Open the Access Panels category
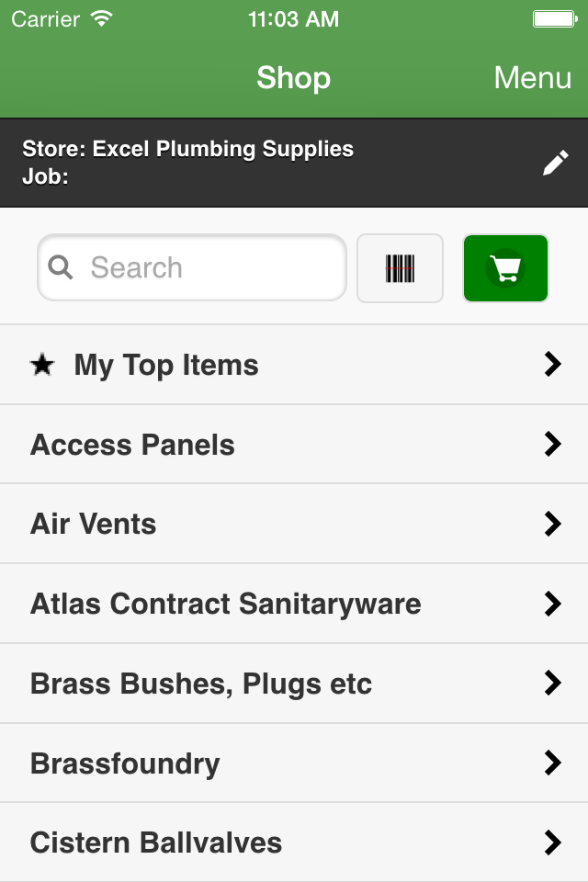588x882 pixels. (x=294, y=444)
